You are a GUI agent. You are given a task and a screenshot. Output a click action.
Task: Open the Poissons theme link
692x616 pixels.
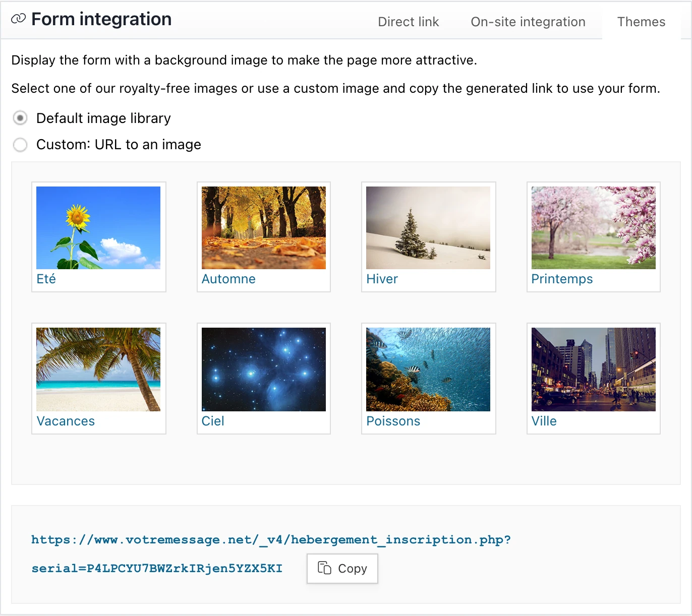393,421
